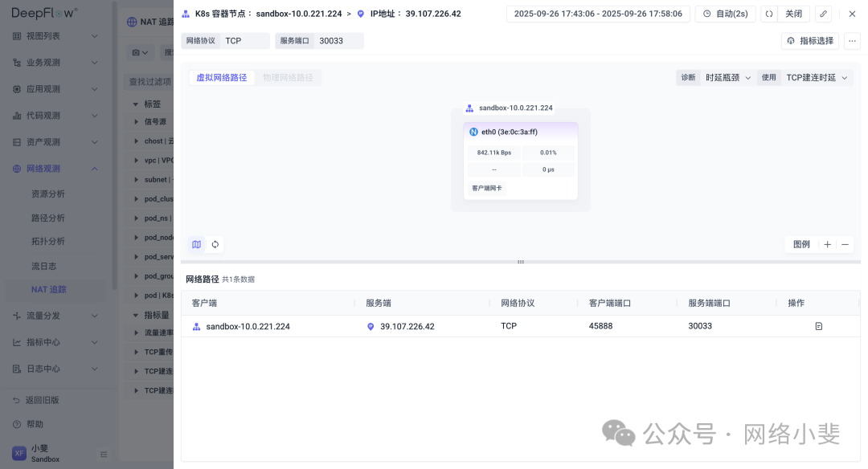Screen dimensions: 868x469
Task: Zoom out on topology using the minus icon
Action: click(846, 243)
